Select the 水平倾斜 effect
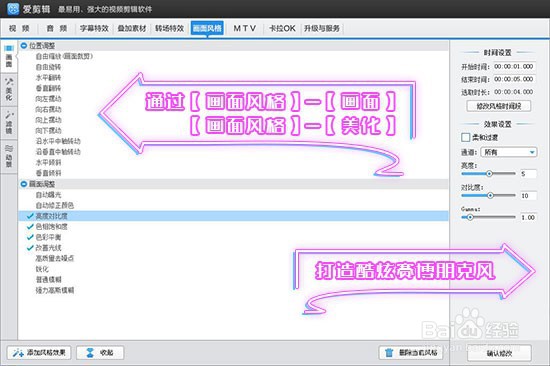Image resolution: width=550 pixels, height=366 pixels. coord(48,162)
